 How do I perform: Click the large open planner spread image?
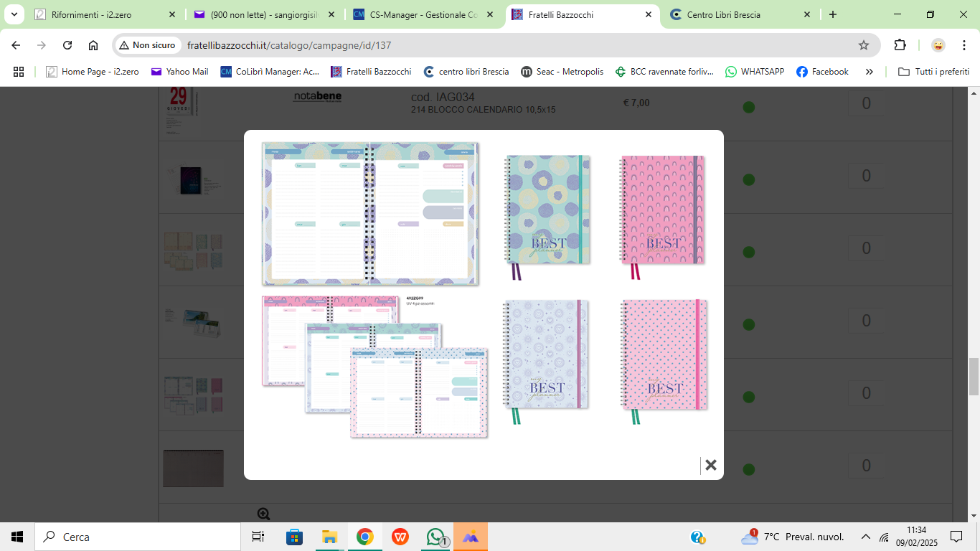tap(370, 214)
